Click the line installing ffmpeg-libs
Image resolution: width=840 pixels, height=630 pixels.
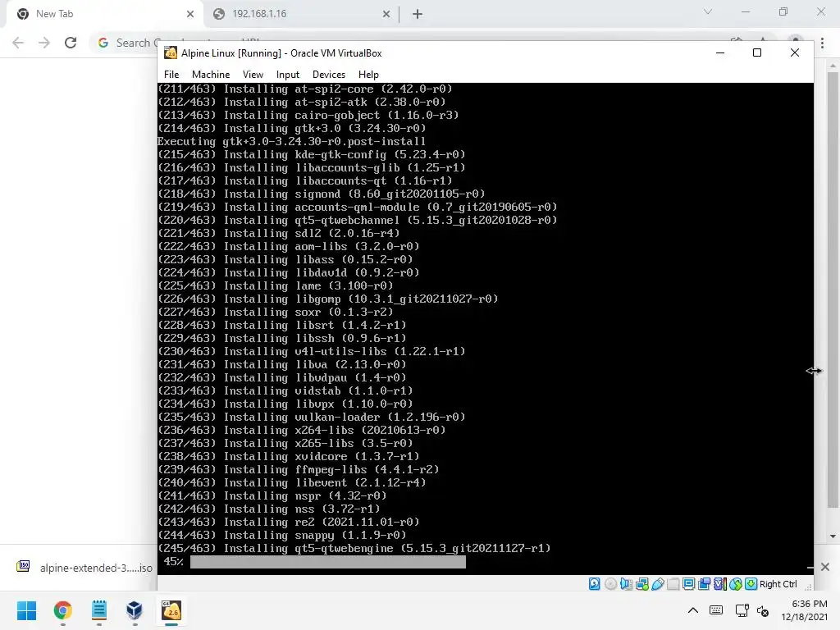(299, 469)
